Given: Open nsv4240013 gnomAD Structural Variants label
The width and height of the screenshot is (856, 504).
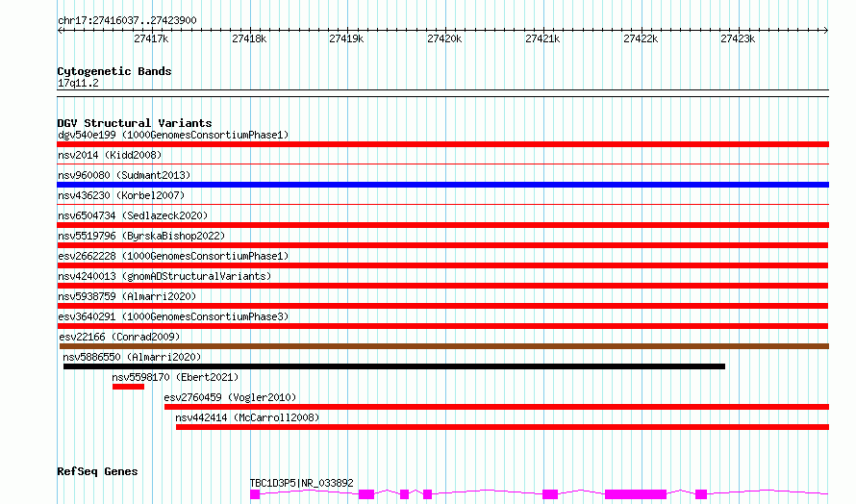Looking at the screenshot, I should [x=164, y=276].
